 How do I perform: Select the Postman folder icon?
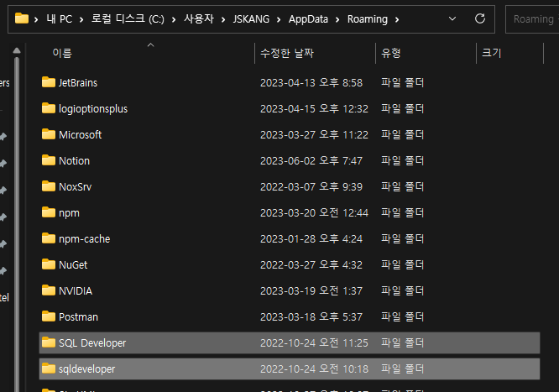point(49,316)
